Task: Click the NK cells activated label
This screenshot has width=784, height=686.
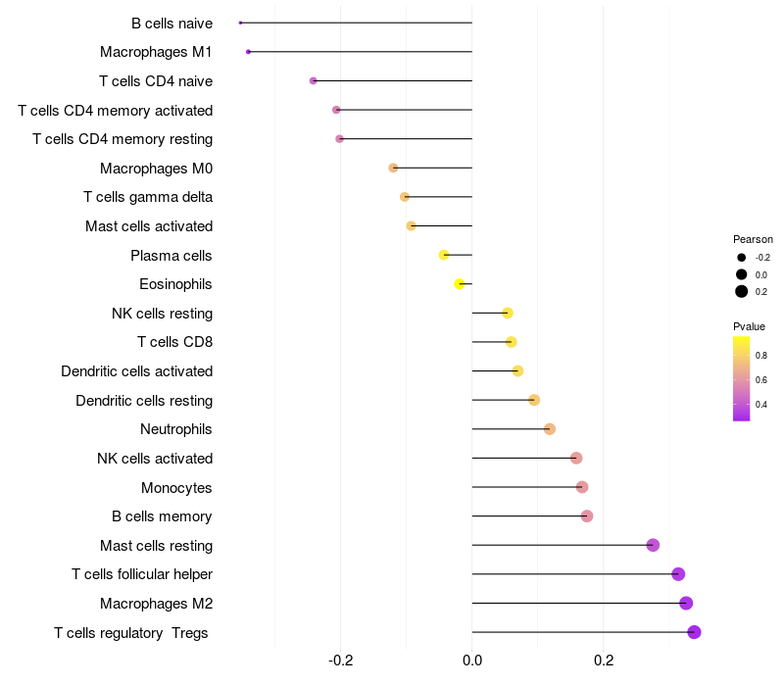Action: [x=155, y=459]
